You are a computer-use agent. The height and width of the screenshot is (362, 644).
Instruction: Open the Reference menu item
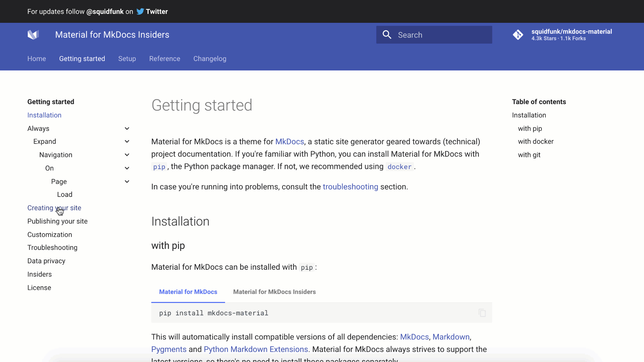coord(164,59)
